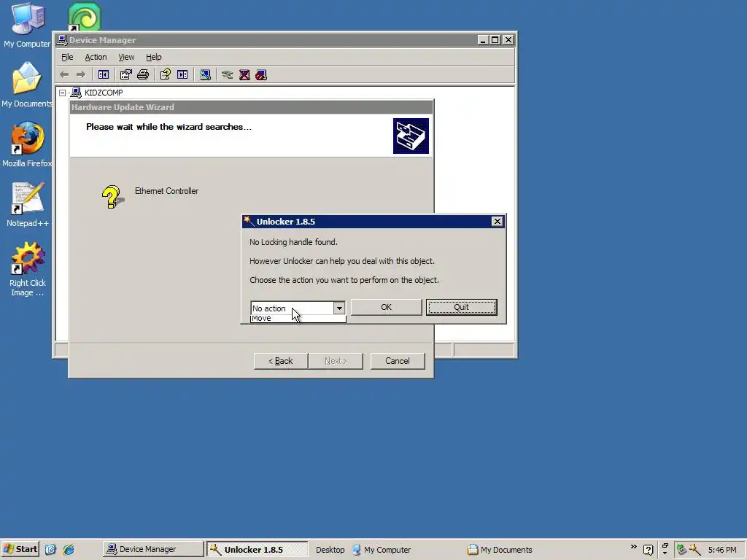Image resolution: width=747 pixels, height=560 pixels.
Task: Click the Help question-mark toolbar icon
Action: 166,75
